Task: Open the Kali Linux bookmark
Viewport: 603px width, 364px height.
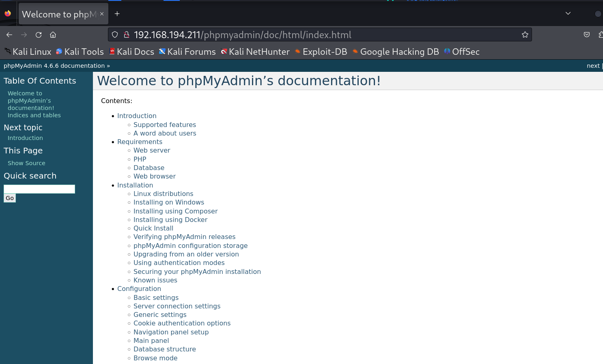Action: (x=28, y=52)
